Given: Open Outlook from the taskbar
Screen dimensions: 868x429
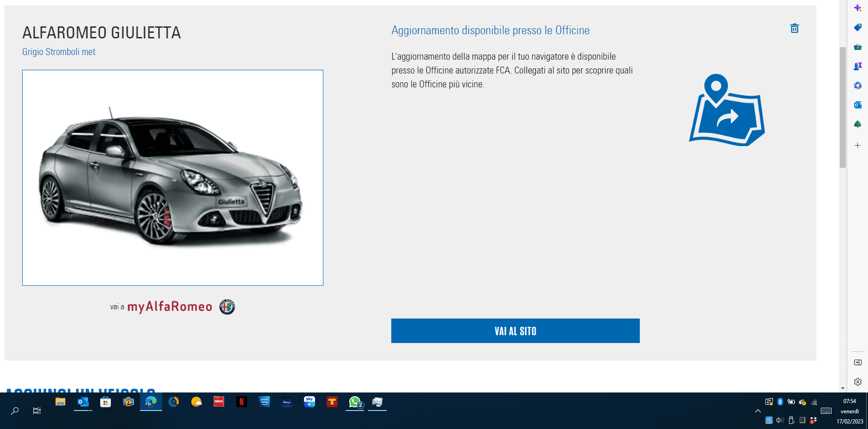Looking at the screenshot, I should (83, 402).
